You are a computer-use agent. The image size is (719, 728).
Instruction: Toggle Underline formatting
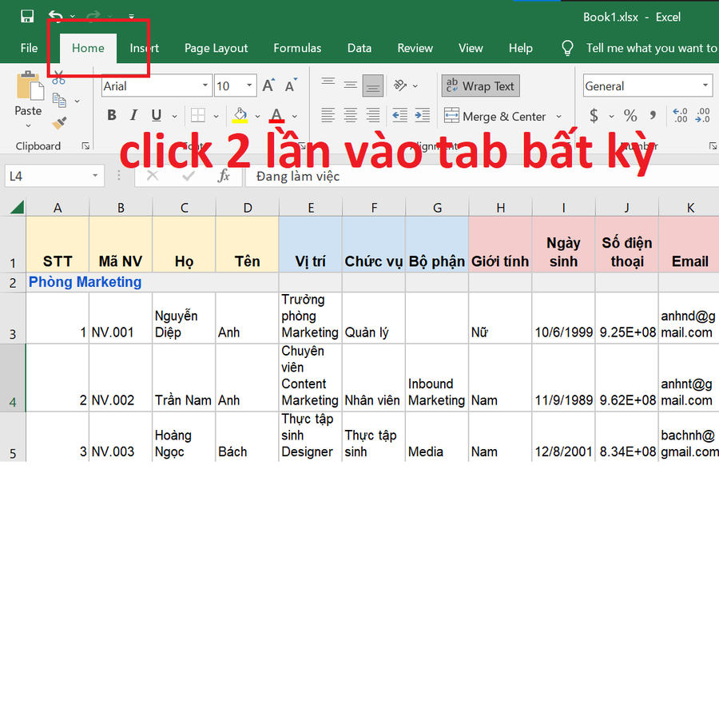point(157,115)
